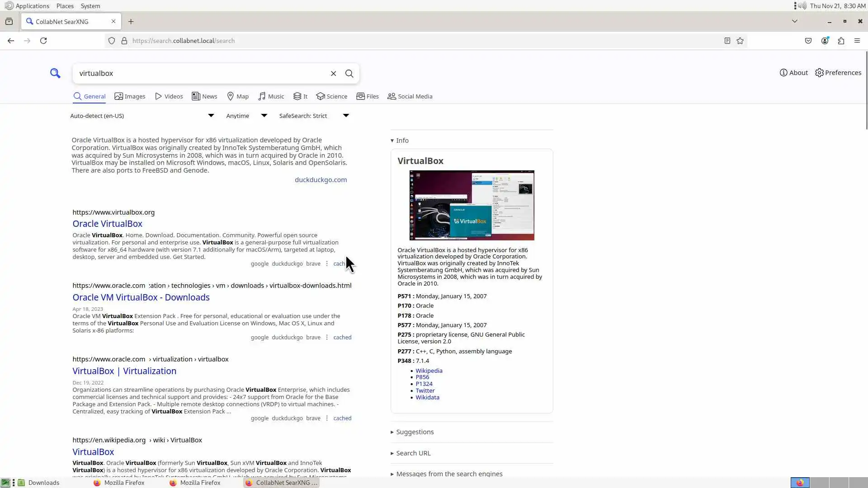Switch to the Science search tab
The height and width of the screenshot is (488, 868).
coord(332,96)
